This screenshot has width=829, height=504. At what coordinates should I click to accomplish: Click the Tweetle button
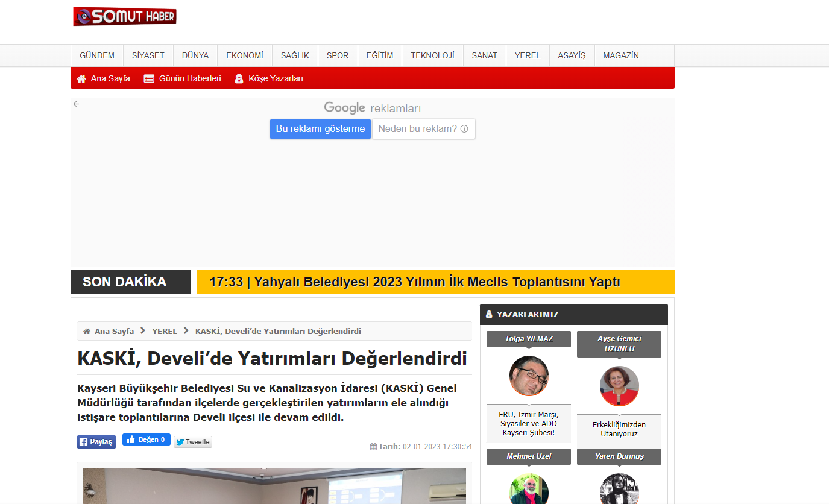[193, 442]
